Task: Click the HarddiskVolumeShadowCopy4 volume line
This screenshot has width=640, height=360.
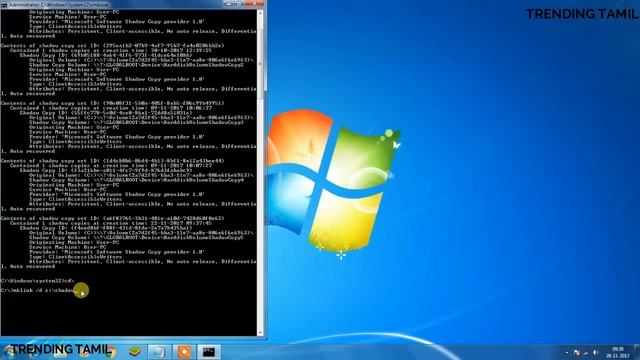Action: coord(136,180)
